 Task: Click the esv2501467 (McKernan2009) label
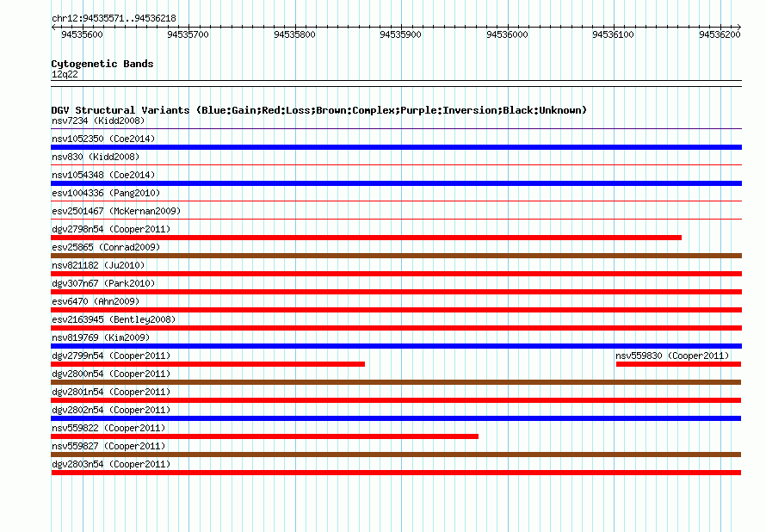116,211
